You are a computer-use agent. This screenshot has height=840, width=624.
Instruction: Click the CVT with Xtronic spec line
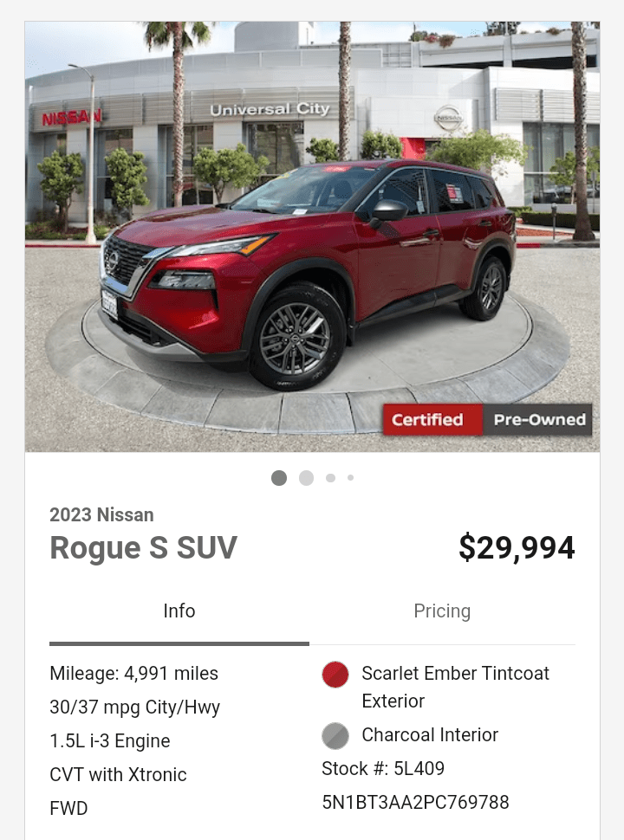(118, 775)
